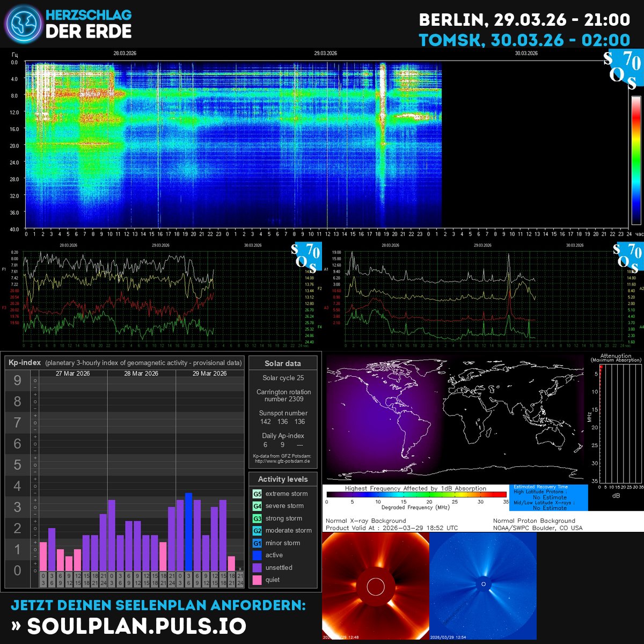Select the G2 moderate storm swatch
This screenshot has height=644, width=644.
pyautogui.click(x=257, y=531)
